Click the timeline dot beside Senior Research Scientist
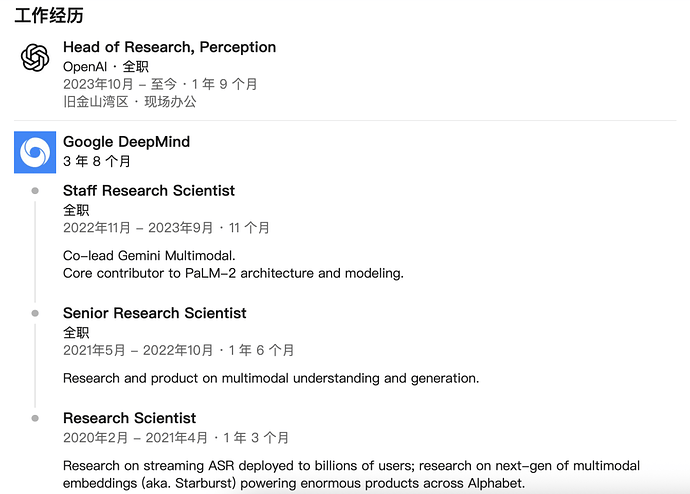The width and height of the screenshot is (690, 494). point(35,313)
